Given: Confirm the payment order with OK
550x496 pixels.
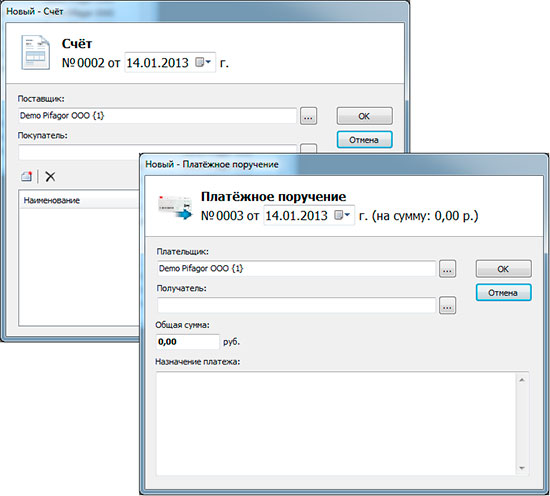Looking at the screenshot, I should (x=504, y=269).
